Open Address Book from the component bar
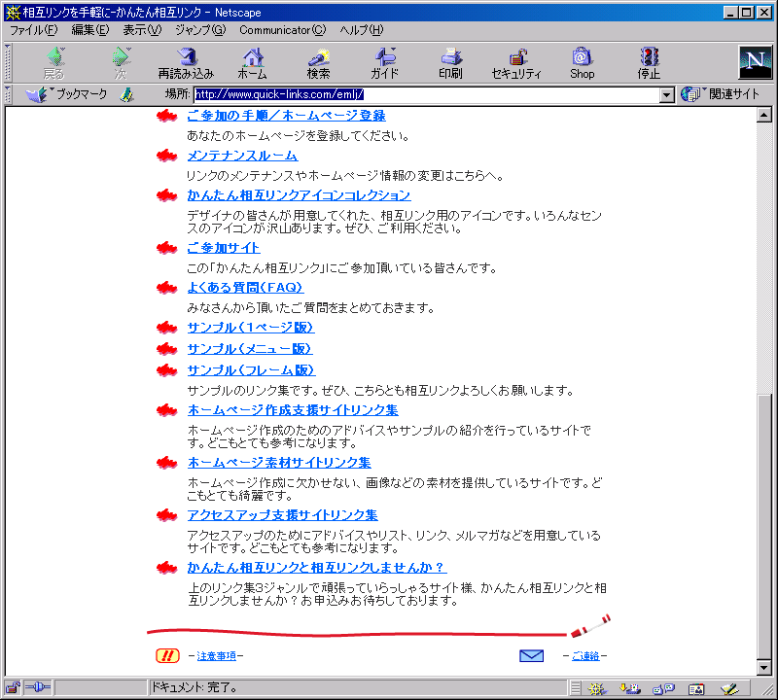The width and height of the screenshot is (778, 700). (696, 688)
